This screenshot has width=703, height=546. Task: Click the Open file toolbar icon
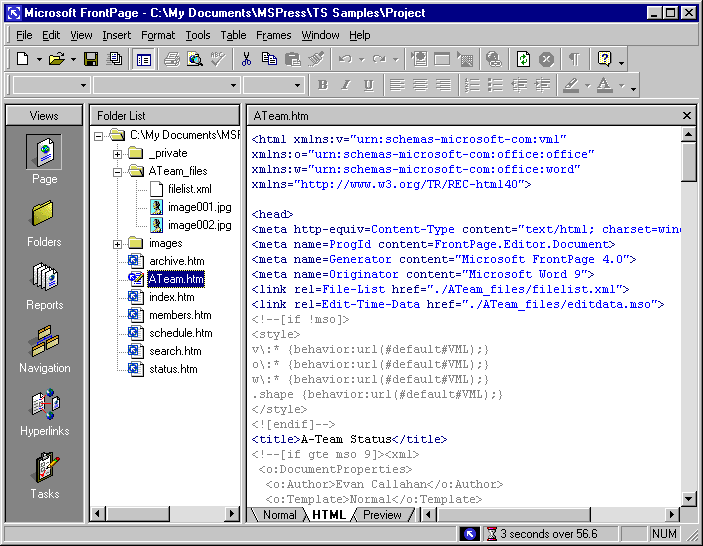click(x=57, y=59)
